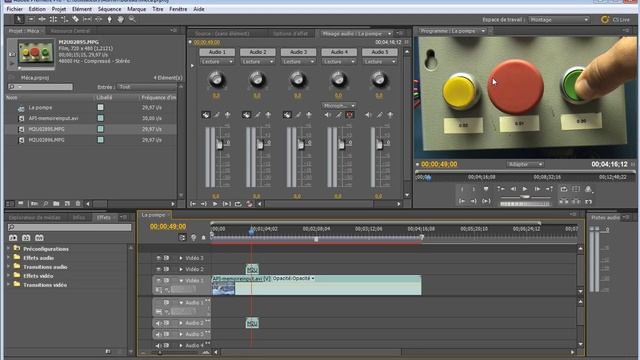Toggle mute on Audio 4 mixer channel

[x=328, y=115]
